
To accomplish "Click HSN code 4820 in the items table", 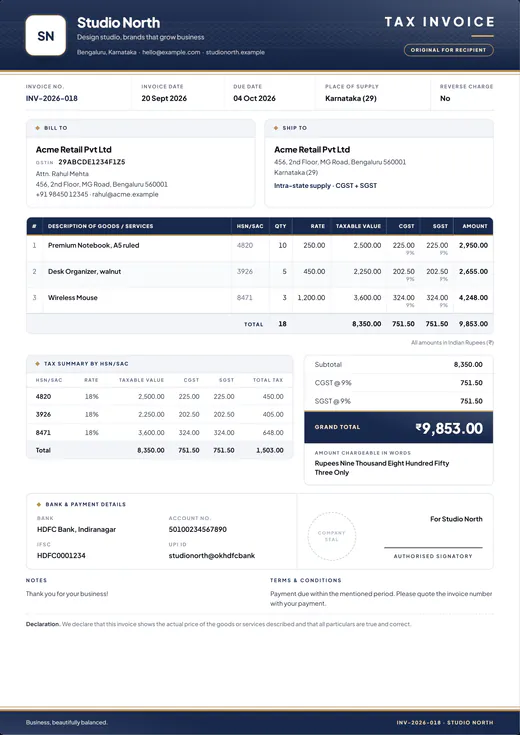I will pos(245,245).
